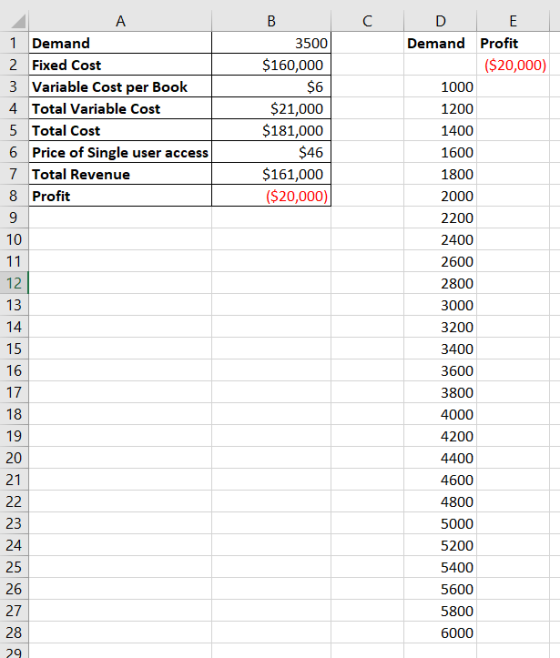Click the Profit header in column E
560x658 pixels.
(x=513, y=43)
